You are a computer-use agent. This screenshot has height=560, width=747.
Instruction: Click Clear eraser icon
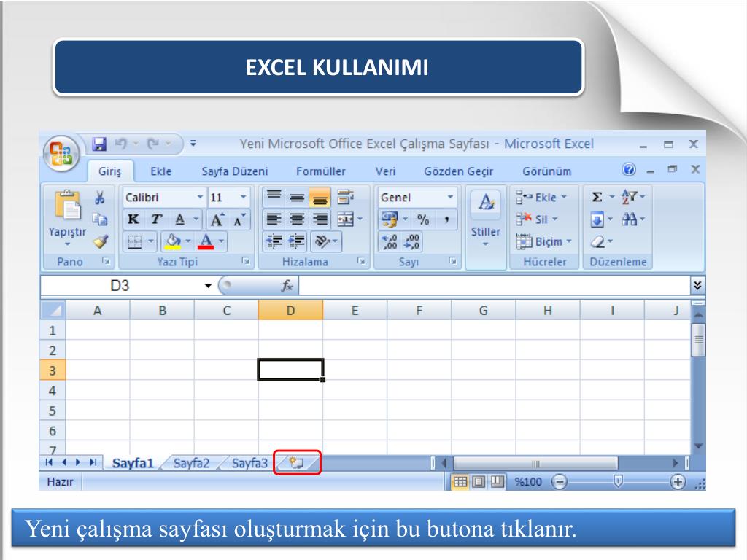[x=597, y=242]
